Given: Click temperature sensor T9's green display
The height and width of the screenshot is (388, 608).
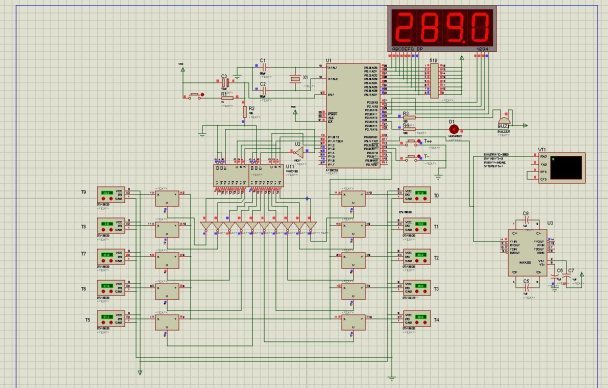Looking at the screenshot, I should (x=107, y=193).
